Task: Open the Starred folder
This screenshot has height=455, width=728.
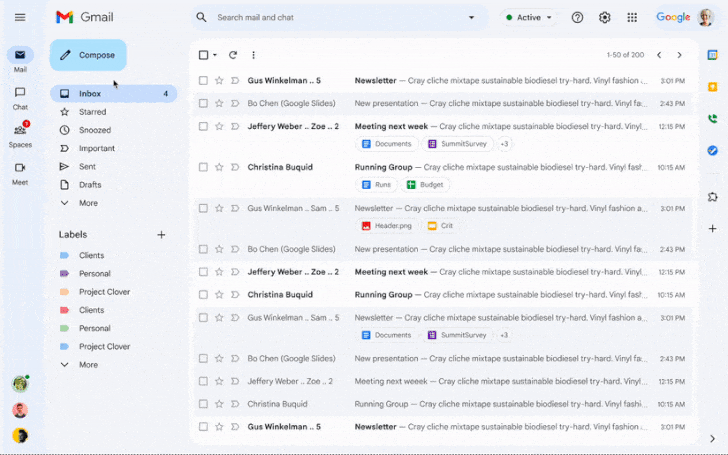Action: coord(92,112)
